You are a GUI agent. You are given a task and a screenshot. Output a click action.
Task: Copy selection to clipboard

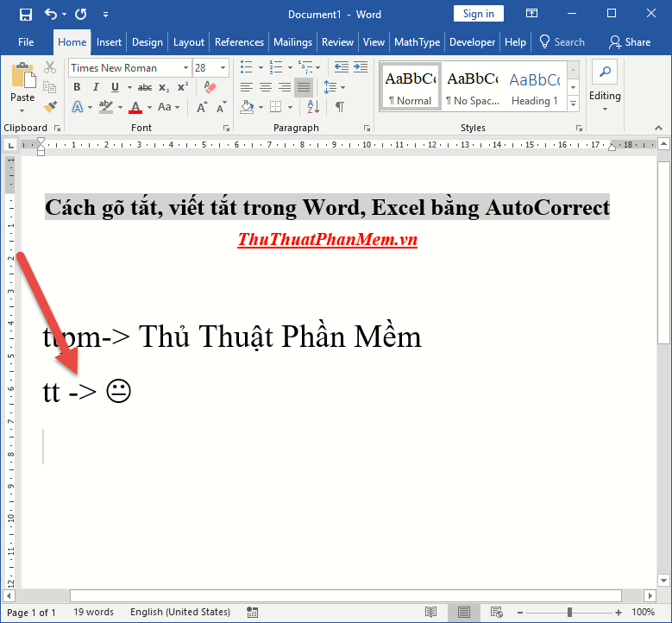pyautogui.click(x=50, y=87)
